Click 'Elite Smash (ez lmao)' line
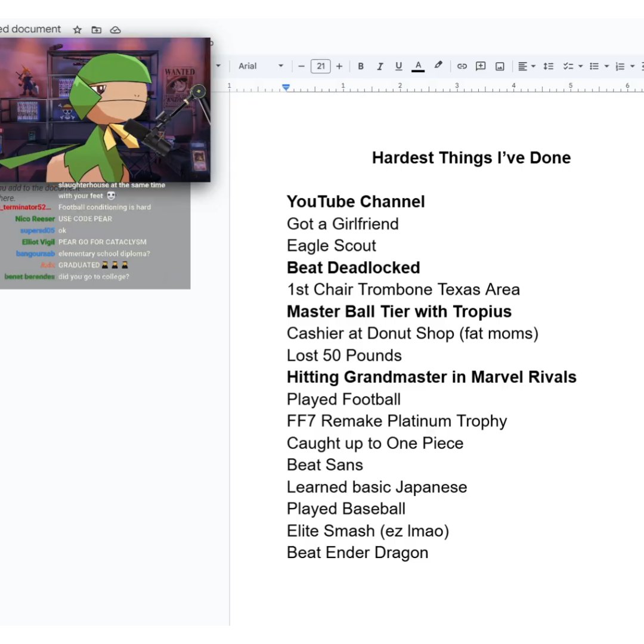 [367, 531]
